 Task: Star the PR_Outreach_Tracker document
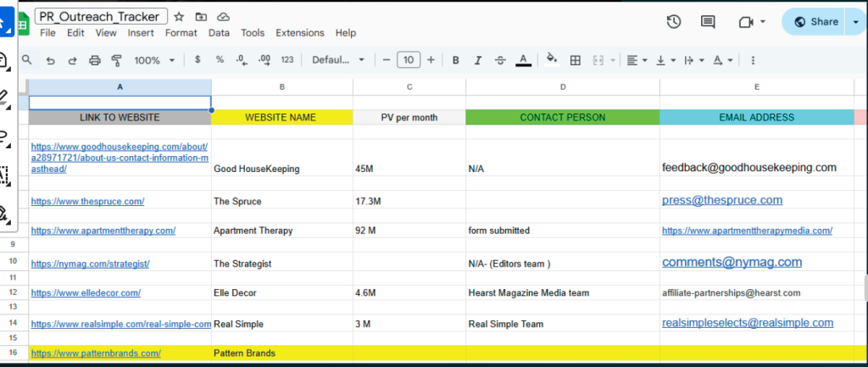178,17
